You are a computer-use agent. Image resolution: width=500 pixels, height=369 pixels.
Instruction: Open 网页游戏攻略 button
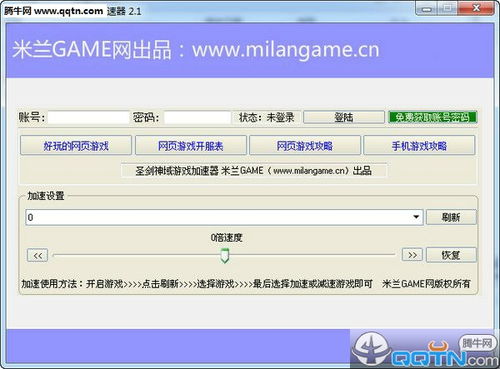click(305, 145)
